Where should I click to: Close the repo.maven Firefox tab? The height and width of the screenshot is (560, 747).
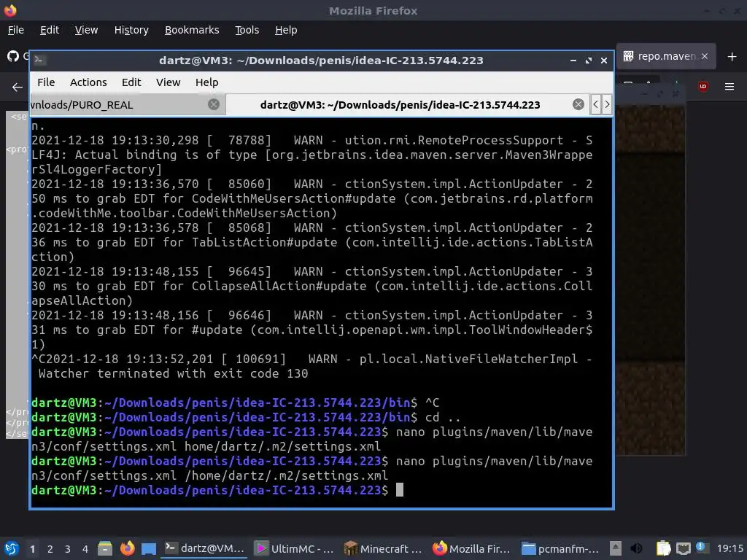(x=705, y=56)
